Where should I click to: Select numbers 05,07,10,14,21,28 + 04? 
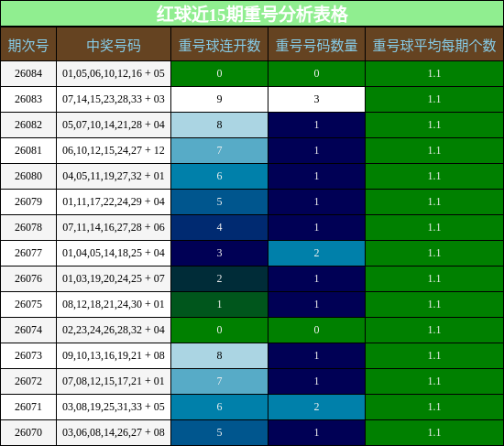coord(114,125)
